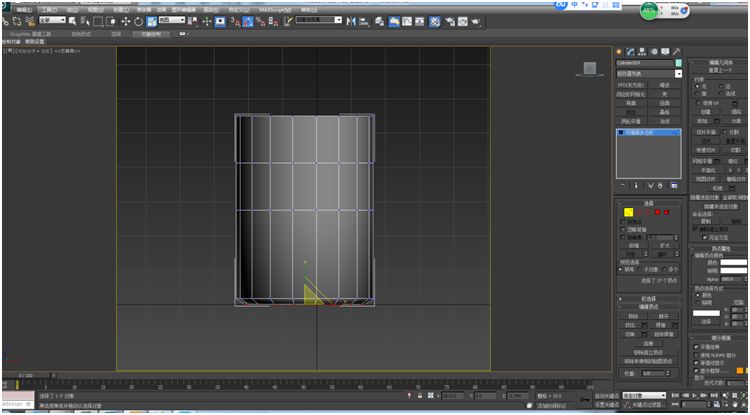The image size is (750, 415).
Task: Activate the highlighted Select and Scale tool
Action: [x=152, y=21]
